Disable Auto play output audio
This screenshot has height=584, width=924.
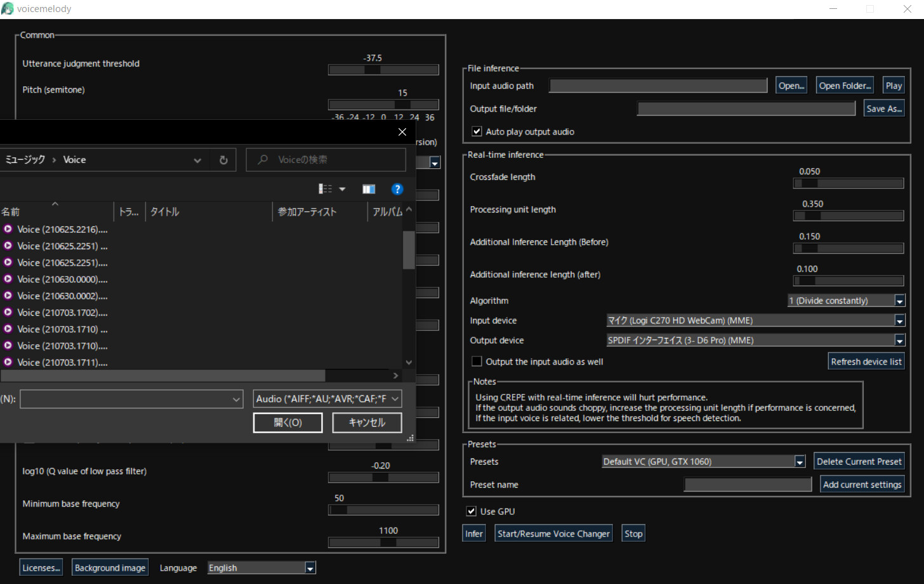click(x=477, y=131)
